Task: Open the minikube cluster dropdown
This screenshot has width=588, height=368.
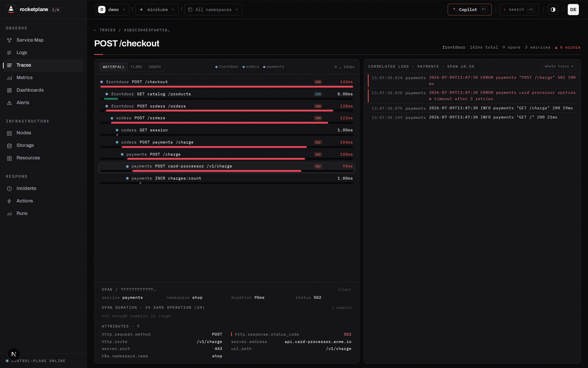Action: click(x=157, y=10)
